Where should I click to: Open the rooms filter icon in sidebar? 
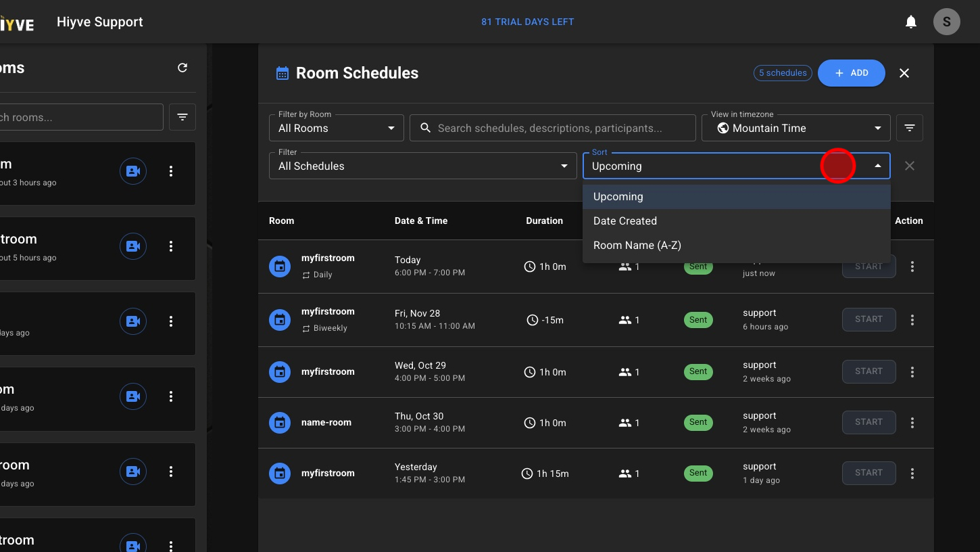point(182,117)
